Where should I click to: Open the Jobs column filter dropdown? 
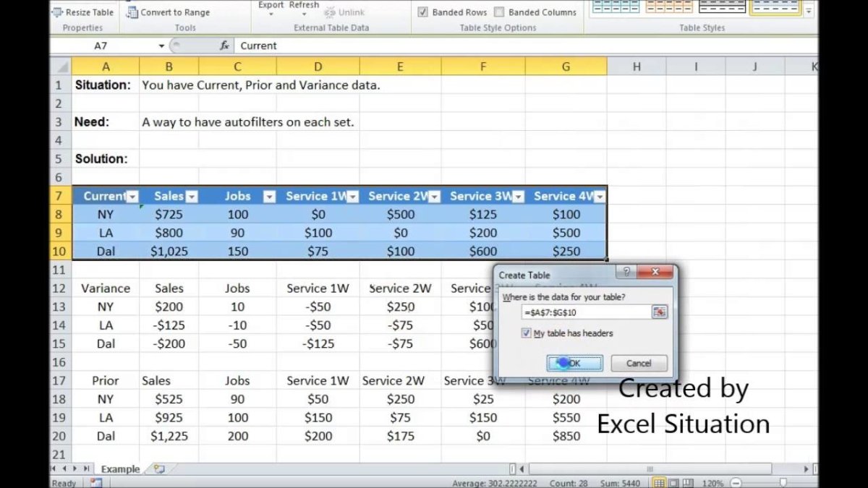[x=268, y=197]
